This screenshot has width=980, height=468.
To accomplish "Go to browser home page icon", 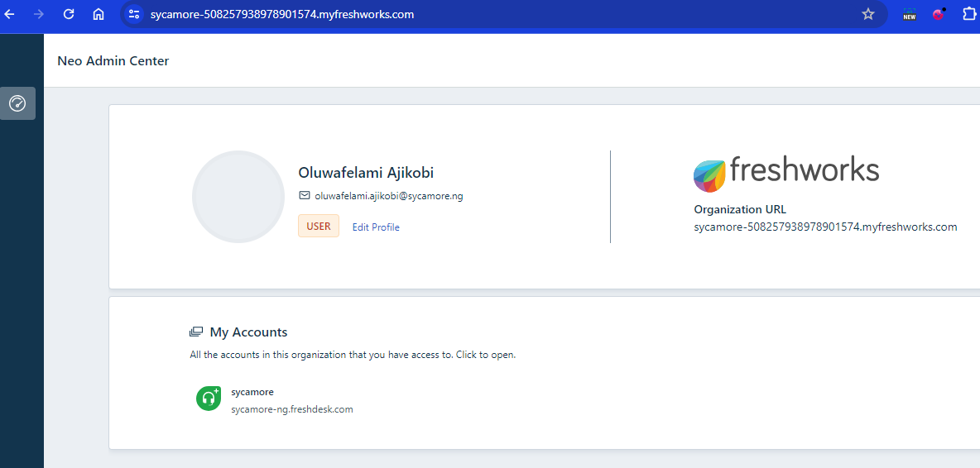I will [x=98, y=14].
